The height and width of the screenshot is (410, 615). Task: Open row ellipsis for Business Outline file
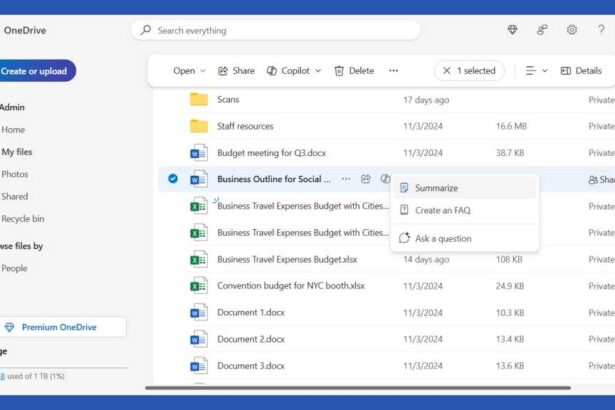point(346,179)
